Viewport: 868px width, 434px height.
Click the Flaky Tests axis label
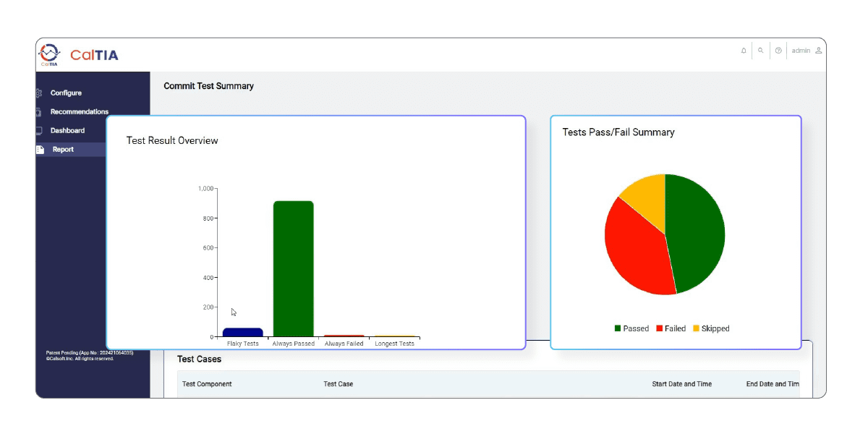click(x=243, y=344)
